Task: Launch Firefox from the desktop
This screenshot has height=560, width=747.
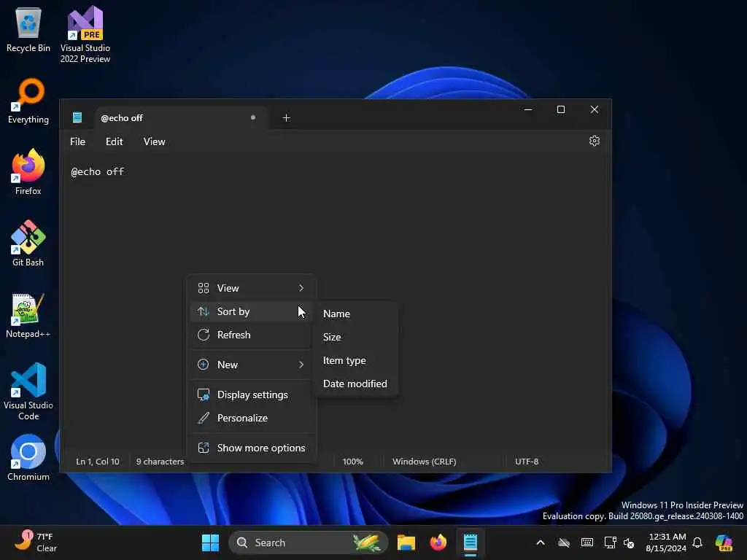Action: pos(28,172)
